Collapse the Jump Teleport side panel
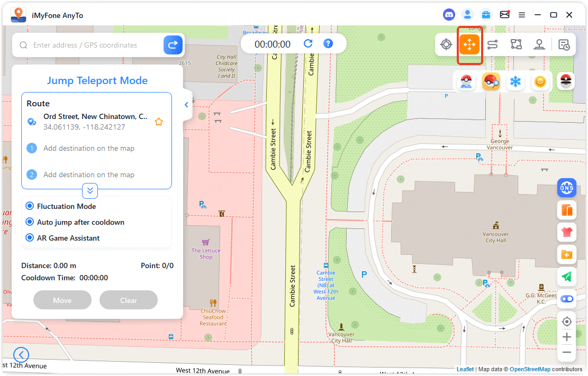The width and height of the screenshot is (588, 376). 186,105
